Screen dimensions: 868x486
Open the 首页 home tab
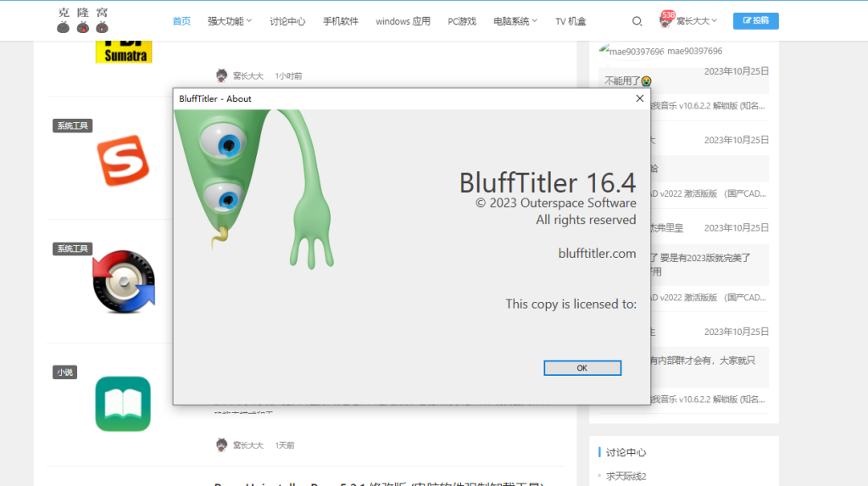point(181,21)
